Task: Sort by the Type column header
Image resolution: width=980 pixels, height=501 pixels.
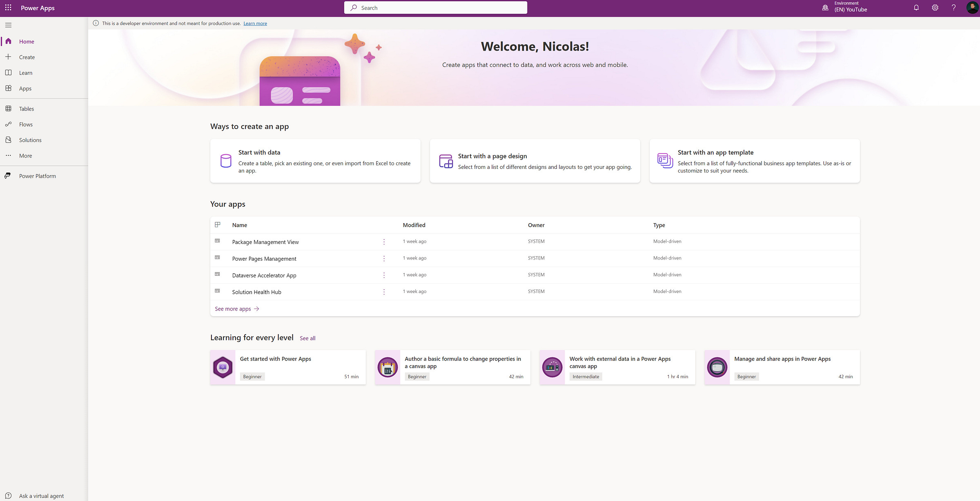Action: (659, 225)
